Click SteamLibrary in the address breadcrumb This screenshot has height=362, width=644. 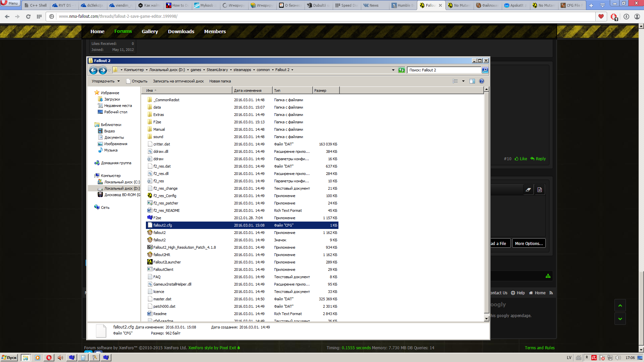click(217, 70)
